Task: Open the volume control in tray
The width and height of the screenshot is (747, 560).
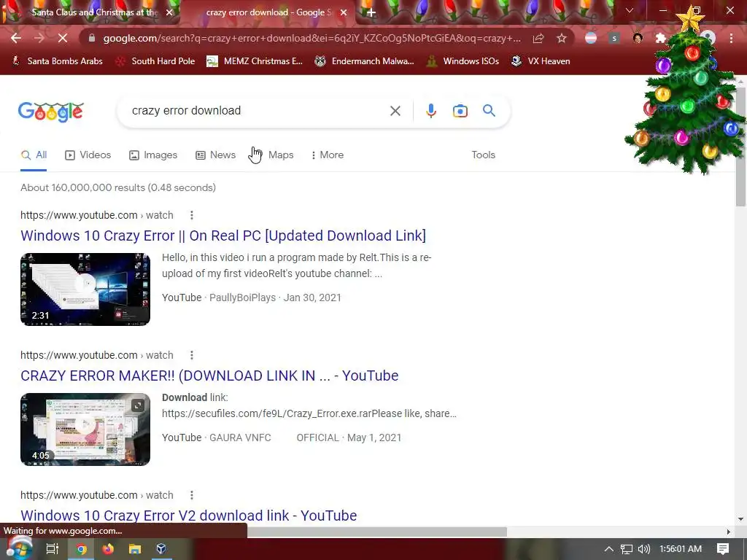Action: coord(644,549)
